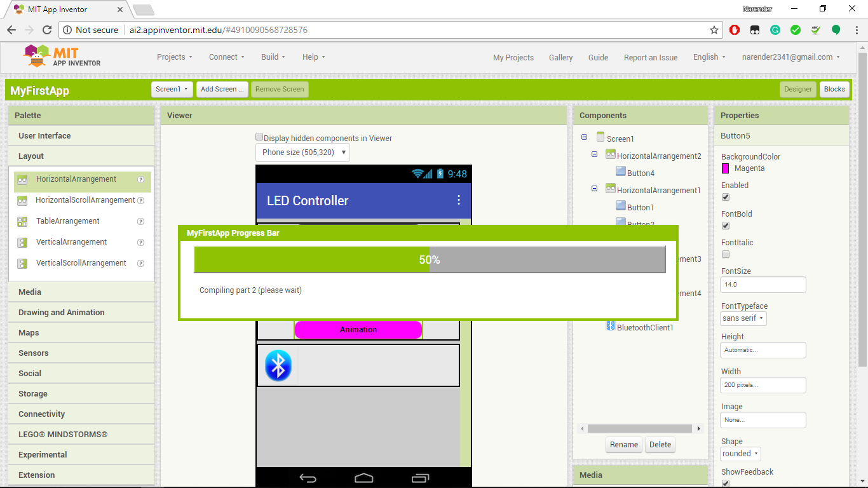The image size is (868, 488).
Task: Collapse the HorizontalArrangement1 tree node
Action: tap(594, 189)
